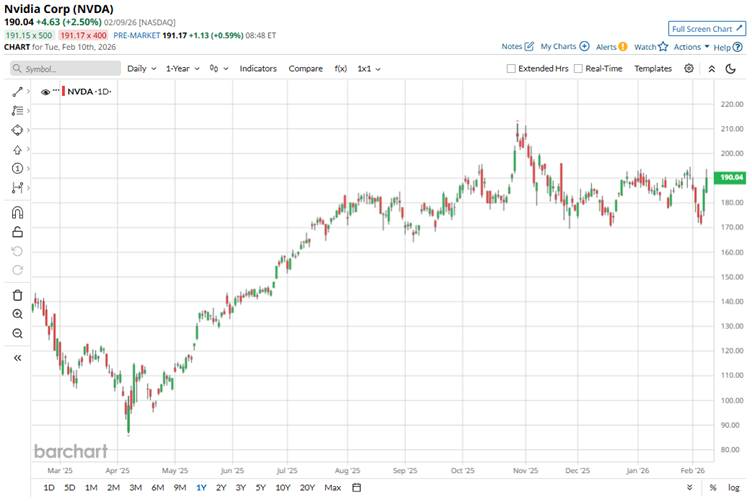Click the trash can delete drawings icon
Image resolution: width=752 pixels, height=502 pixels.
[x=17, y=295]
